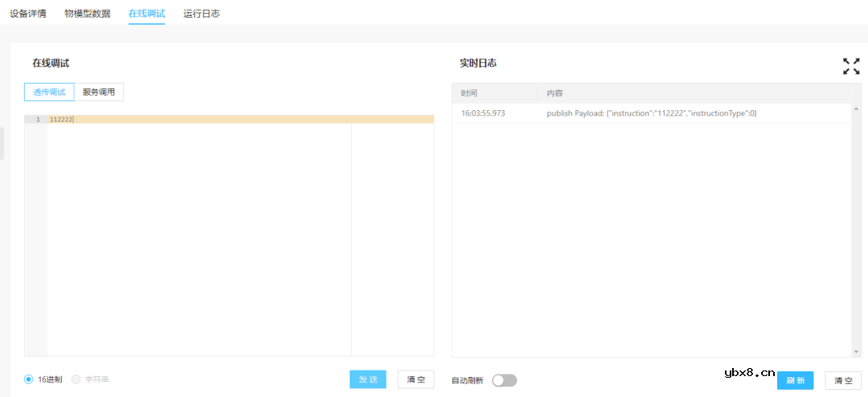This screenshot has width=868, height=397.
Task: Click the log scrollbar down arrow
Action: point(855,351)
